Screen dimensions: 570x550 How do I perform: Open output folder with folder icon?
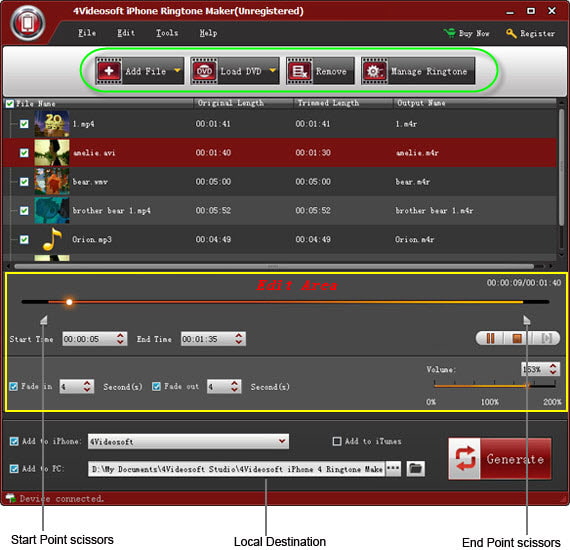click(415, 468)
